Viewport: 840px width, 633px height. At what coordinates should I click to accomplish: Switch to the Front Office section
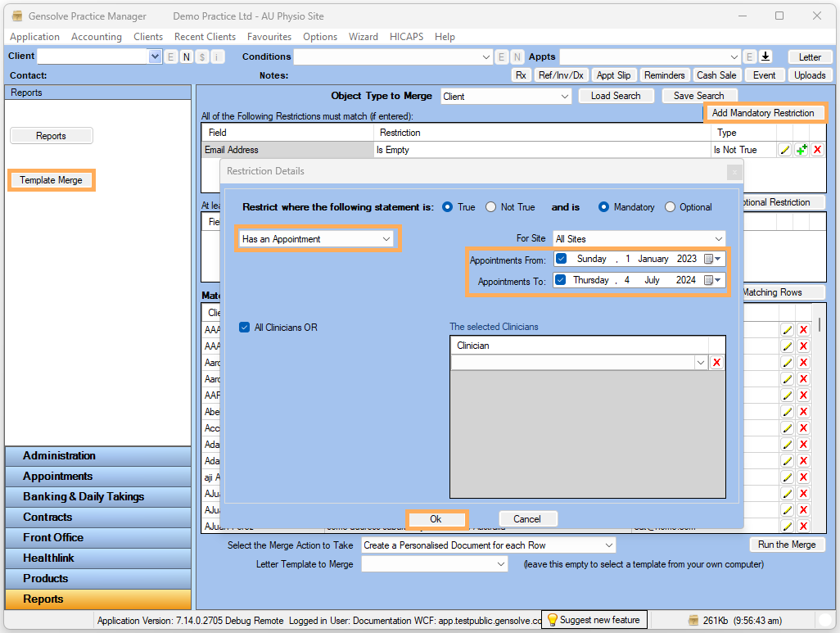pyautogui.click(x=98, y=537)
